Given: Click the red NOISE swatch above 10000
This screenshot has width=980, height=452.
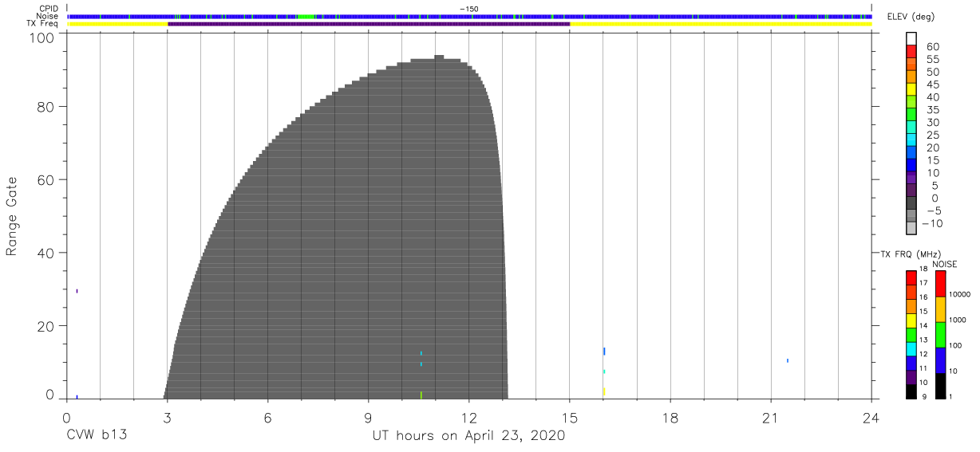Looking at the screenshot, I should [941, 284].
